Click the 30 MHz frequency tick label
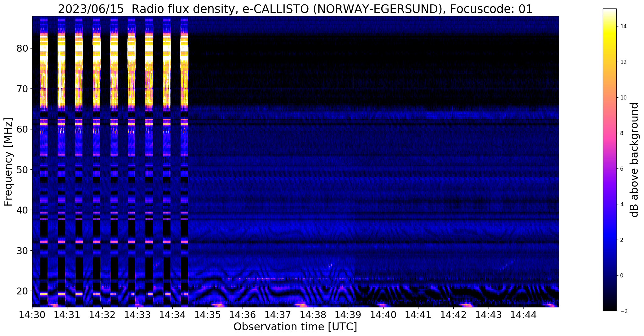The width and height of the screenshot is (644, 336). tap(23, 250)
